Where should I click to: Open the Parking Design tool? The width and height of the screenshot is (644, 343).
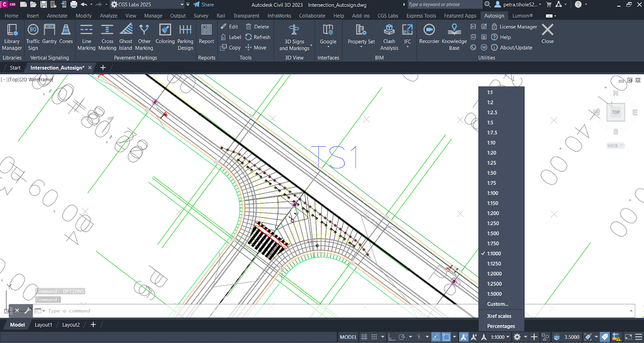tap(185, 36)
